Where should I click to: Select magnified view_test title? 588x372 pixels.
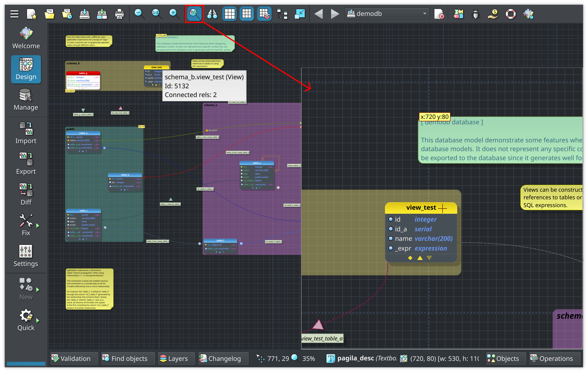click(421, 208)
